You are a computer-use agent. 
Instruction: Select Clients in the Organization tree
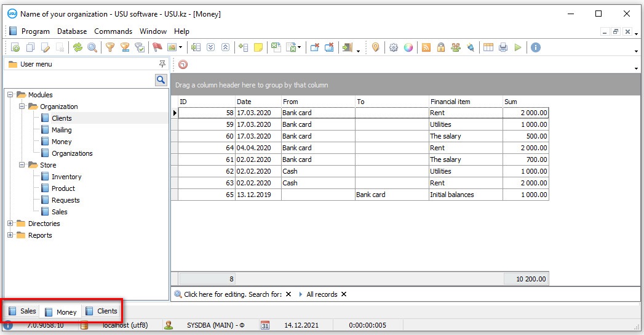62,118
